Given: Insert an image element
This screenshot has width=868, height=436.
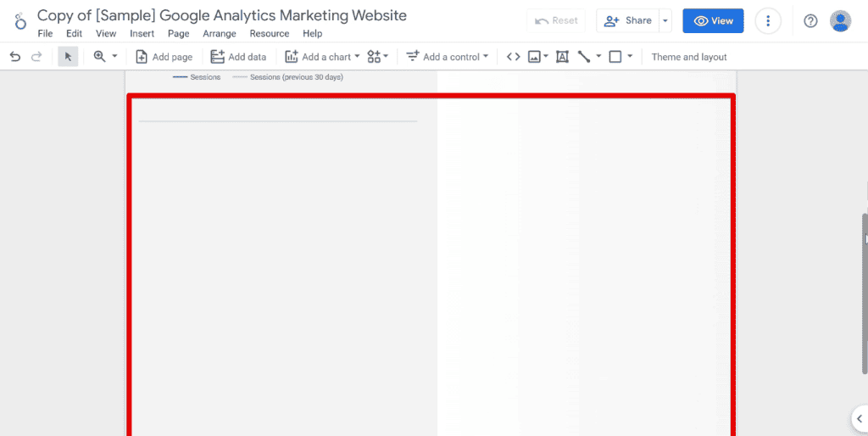Looking at the screenshot, I should click(x=534, y=57).
